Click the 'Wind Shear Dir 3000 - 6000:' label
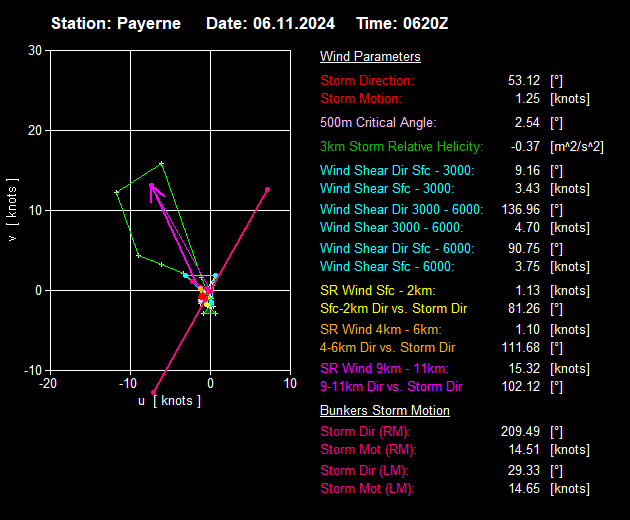The image size is (630, 520). 401,209
